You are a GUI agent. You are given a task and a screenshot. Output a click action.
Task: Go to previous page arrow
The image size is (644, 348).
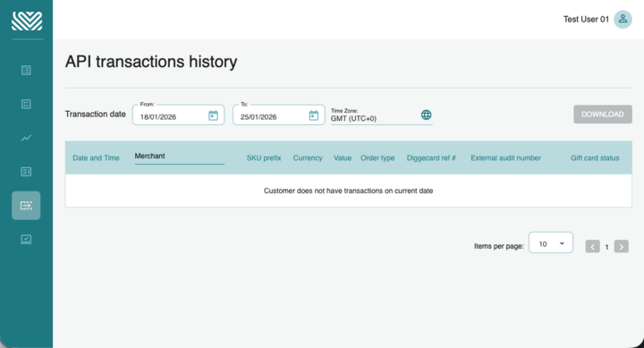click(x=592, y=247)
